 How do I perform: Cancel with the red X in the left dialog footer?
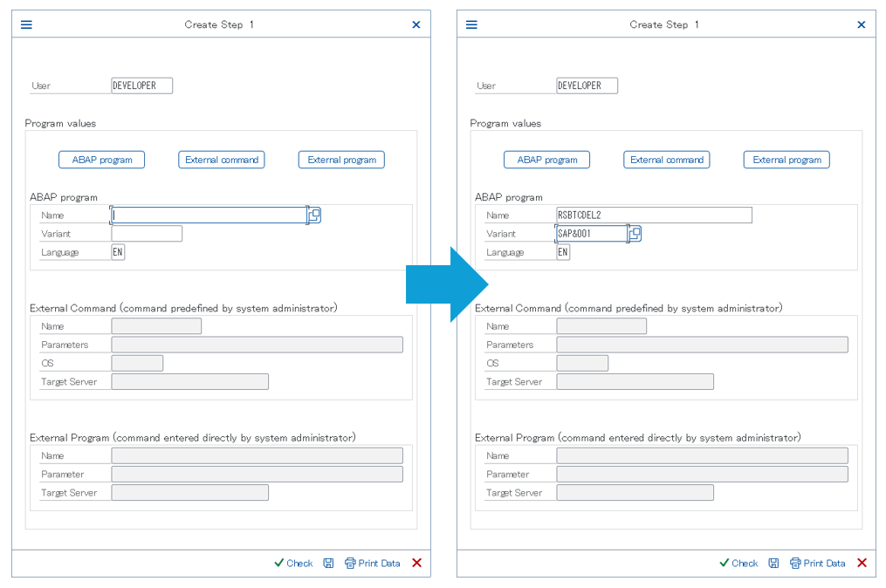[x=416, y=564]
